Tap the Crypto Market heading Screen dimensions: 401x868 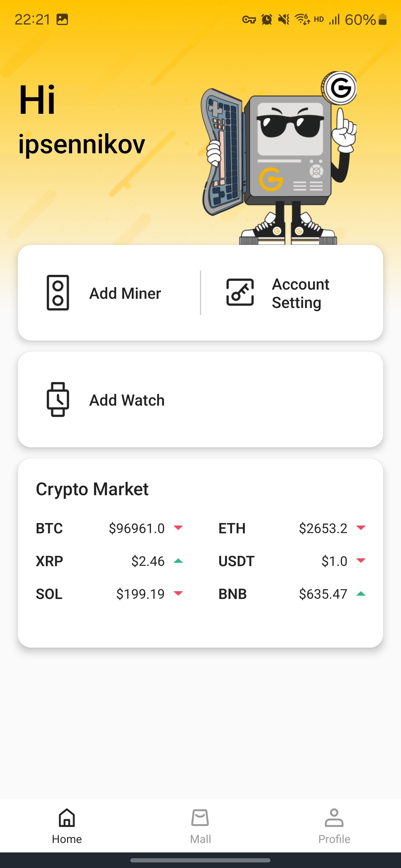[x=92, y=489]
